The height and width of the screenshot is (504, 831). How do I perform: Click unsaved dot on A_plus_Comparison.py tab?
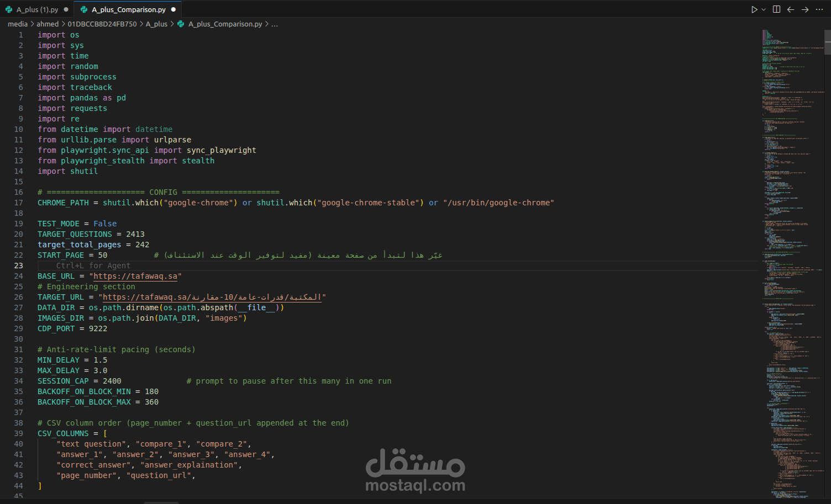[x=173, y=9]
